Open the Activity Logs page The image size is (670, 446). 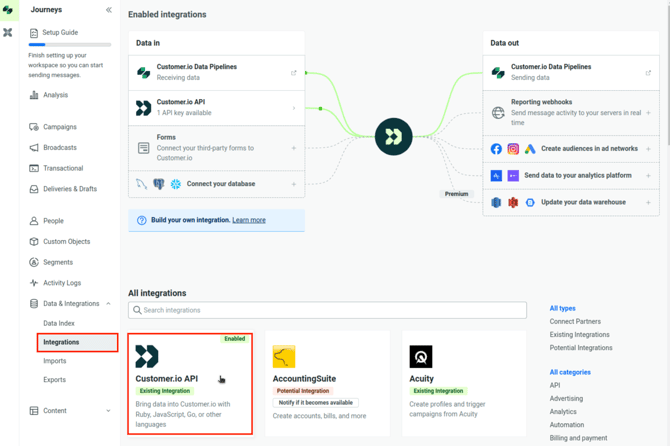click(61, 283)
